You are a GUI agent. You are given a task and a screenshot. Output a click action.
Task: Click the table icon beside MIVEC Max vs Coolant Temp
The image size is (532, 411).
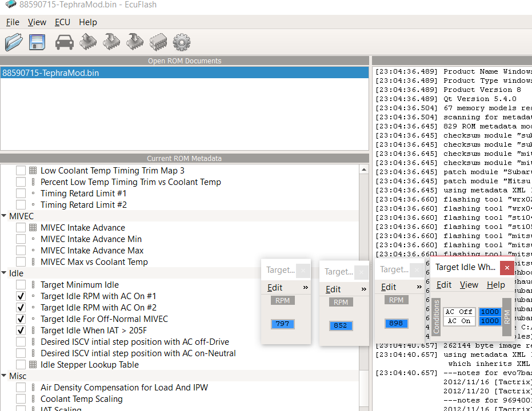tap(33, 262)
